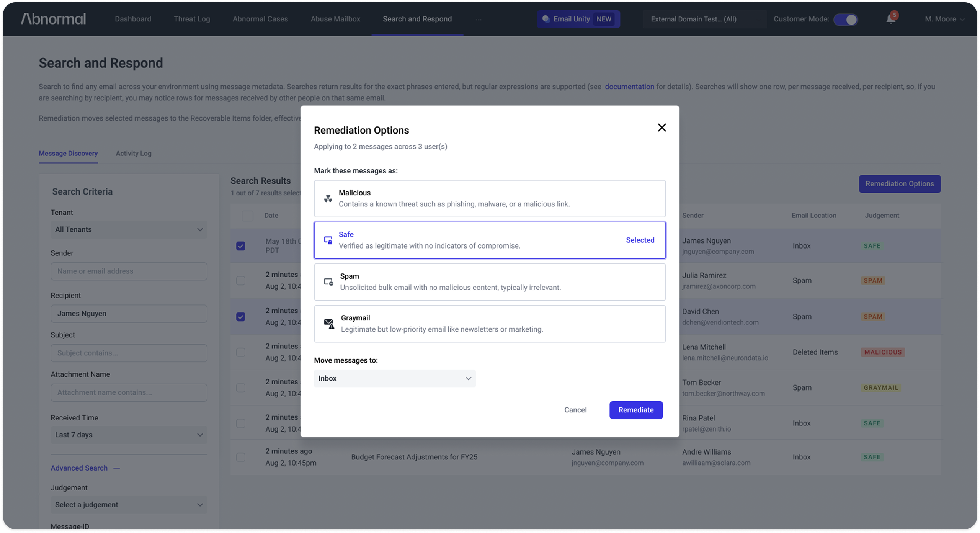Uncheck the David Chen row checkbox
Image resolution: width=980 pixels, height=533 pixels.
click(x=240, y=317)
